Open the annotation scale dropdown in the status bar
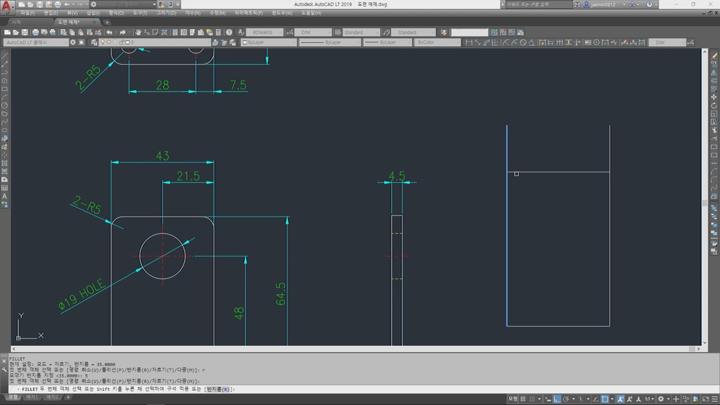The width and height of the screenshot is (720, 405). (649, 399)
